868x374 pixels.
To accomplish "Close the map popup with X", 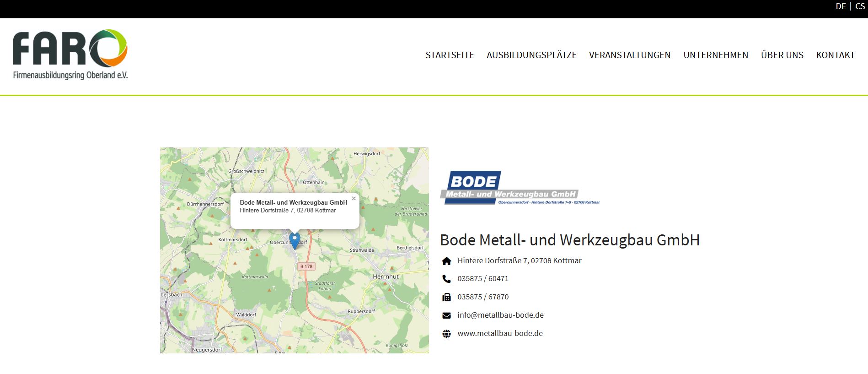I will [354, 199].
